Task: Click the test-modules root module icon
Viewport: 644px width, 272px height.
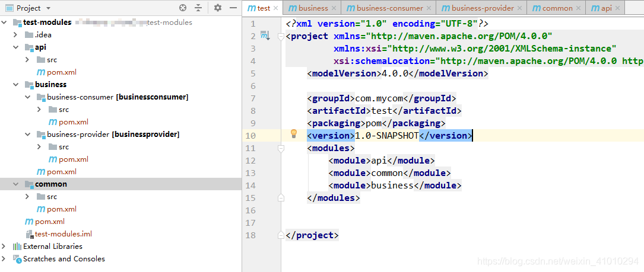Action: coord(17,23)
